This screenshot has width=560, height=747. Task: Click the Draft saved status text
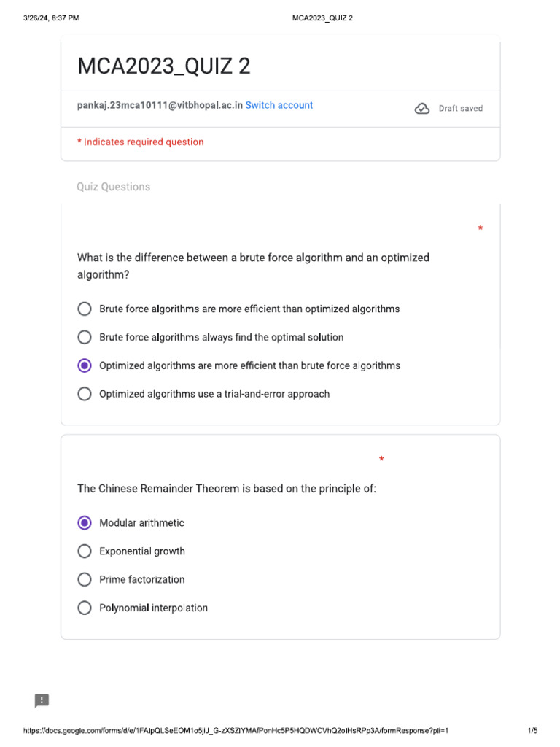460,109
